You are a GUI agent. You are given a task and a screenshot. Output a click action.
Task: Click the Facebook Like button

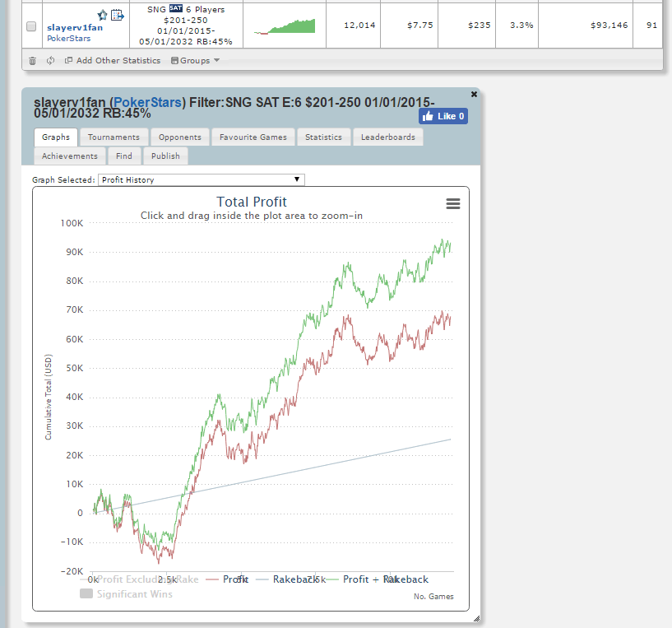click(x=443, y=116)
